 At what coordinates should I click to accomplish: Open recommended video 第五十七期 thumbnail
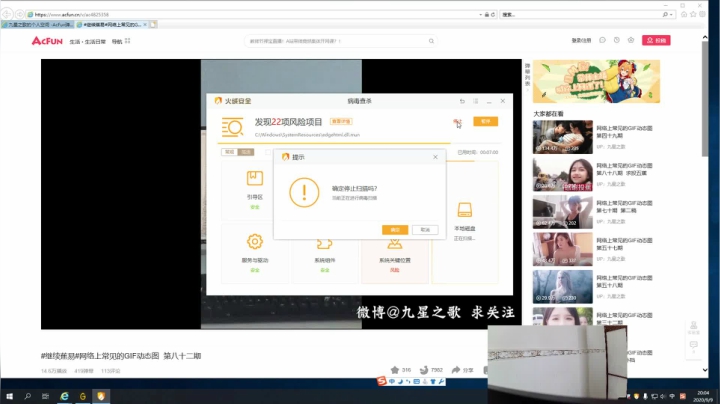tap(562, 249)
